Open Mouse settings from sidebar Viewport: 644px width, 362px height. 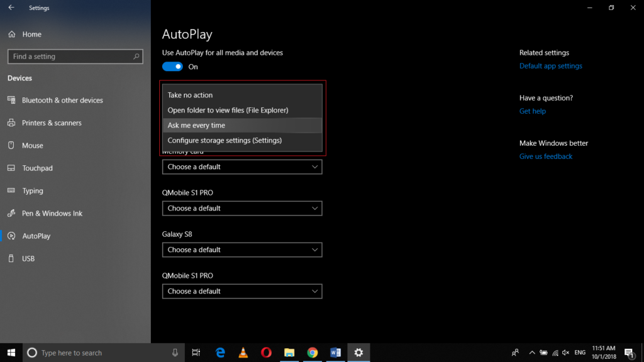[38, 145]
